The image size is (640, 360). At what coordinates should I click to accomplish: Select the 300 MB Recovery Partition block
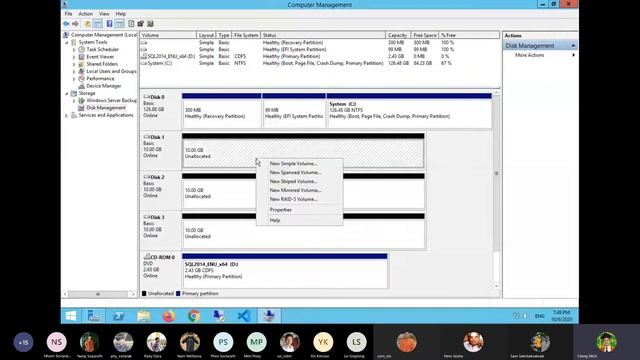click(221, 111)
